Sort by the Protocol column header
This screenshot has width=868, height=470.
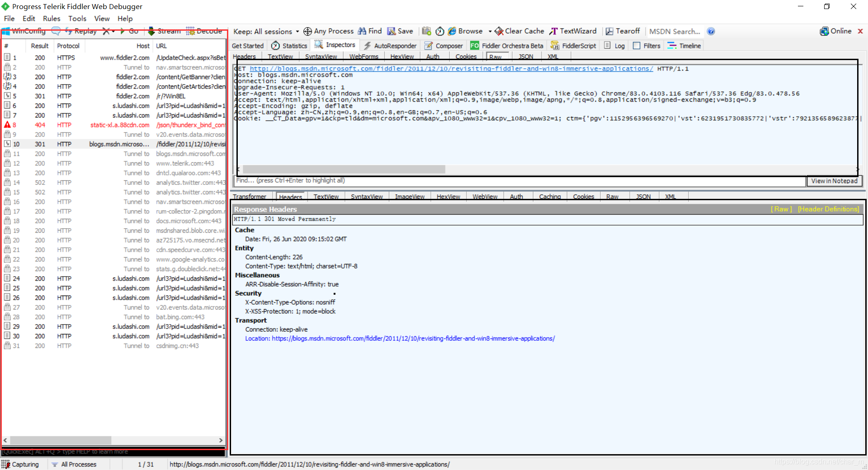(x=68, y=46)
